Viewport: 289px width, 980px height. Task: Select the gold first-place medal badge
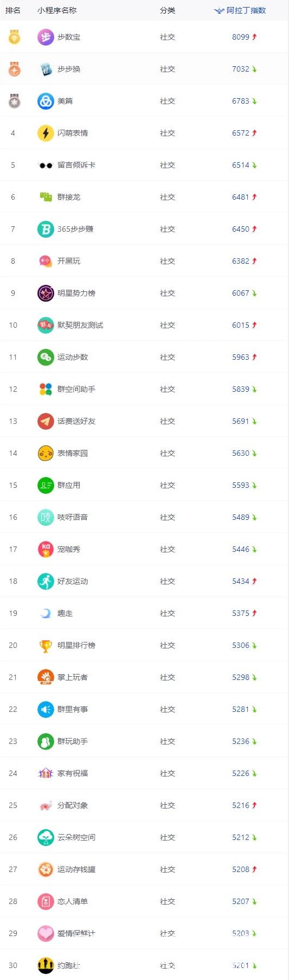pos(14,37)
